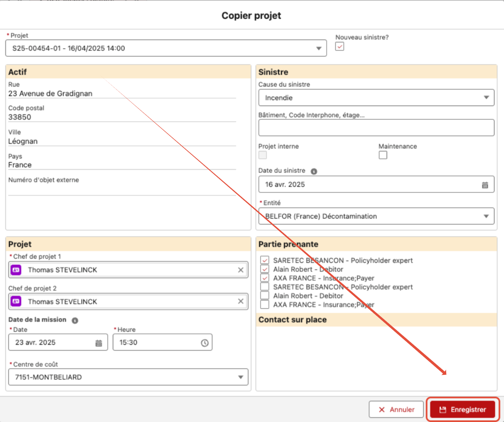
Task: Click Date du sinistre field 16 avr. 2025
Action: pyautogui.click(x=376, y=184)
